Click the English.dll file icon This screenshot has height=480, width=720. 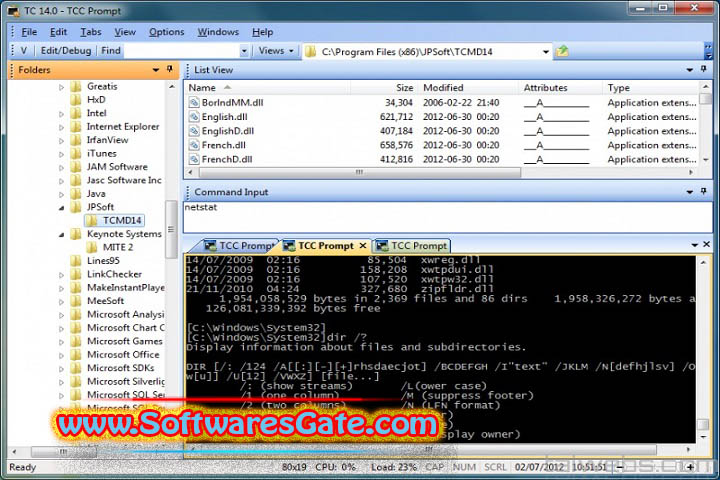194,117
